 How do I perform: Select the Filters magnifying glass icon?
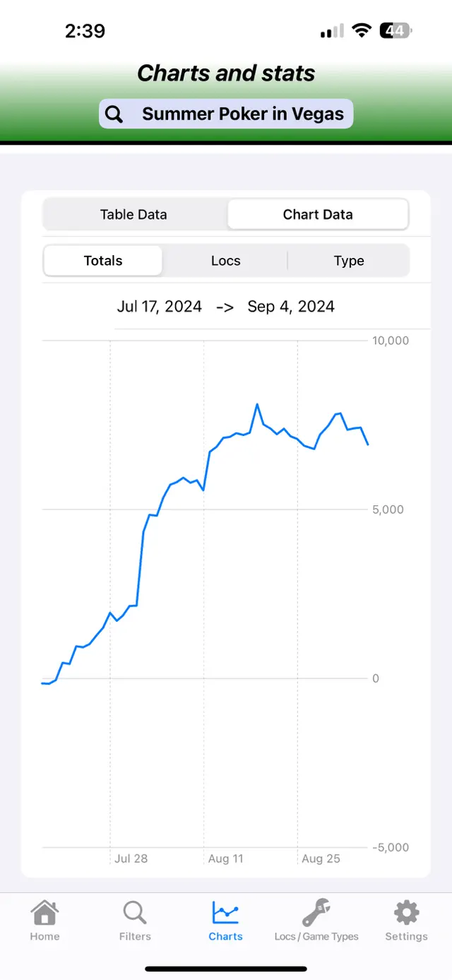pos(135,913)
